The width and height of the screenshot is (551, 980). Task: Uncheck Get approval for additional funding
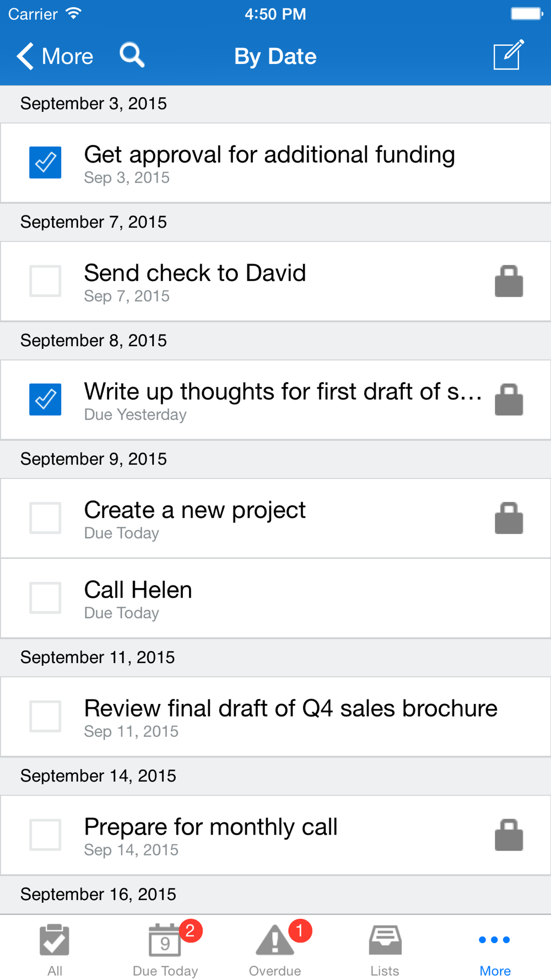45,163
